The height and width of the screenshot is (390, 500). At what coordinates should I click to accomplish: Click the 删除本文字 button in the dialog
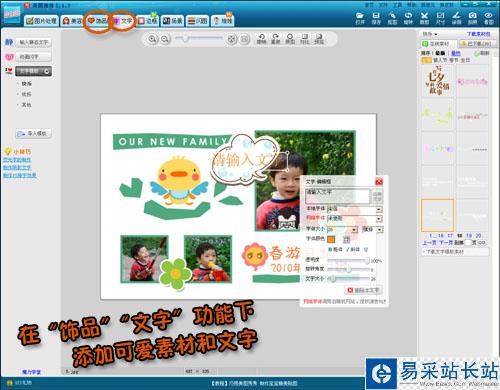pos(363,290)
